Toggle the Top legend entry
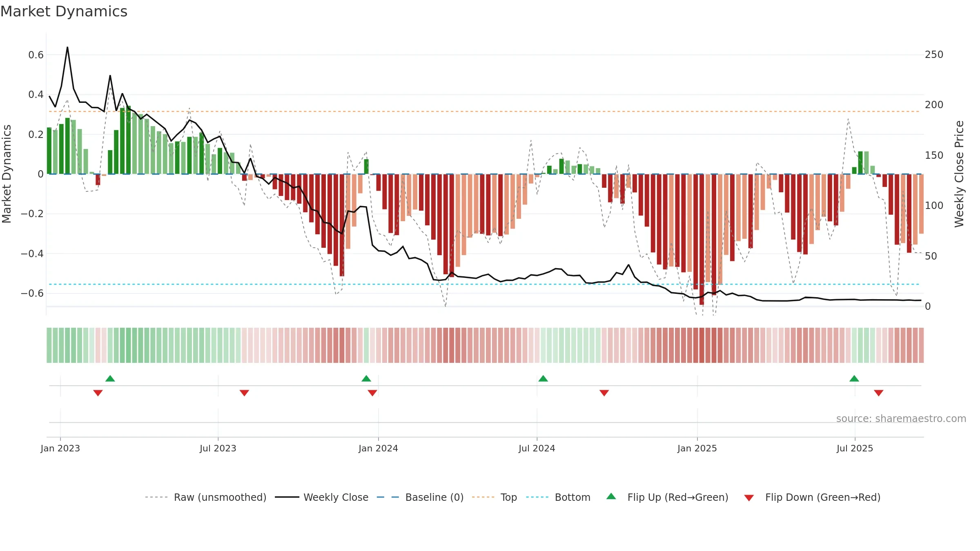The width and height of the screenshot is (980, 551). tap(494, 497)
